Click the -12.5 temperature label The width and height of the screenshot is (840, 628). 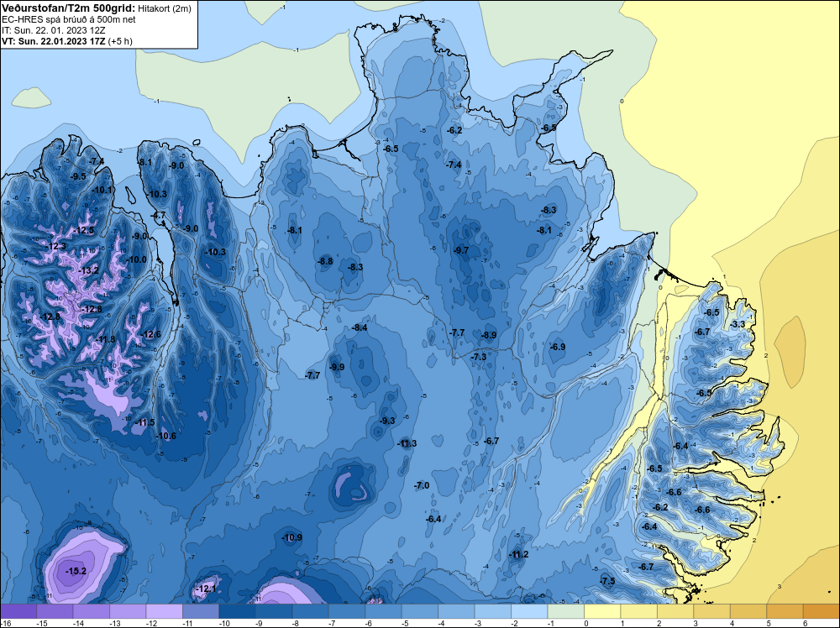click(84, 230)
